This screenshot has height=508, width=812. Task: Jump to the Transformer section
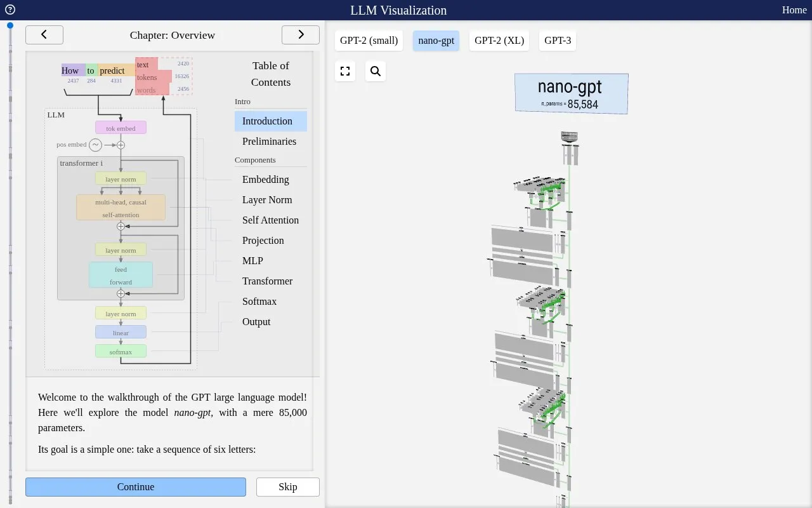[x=271, y=281]
